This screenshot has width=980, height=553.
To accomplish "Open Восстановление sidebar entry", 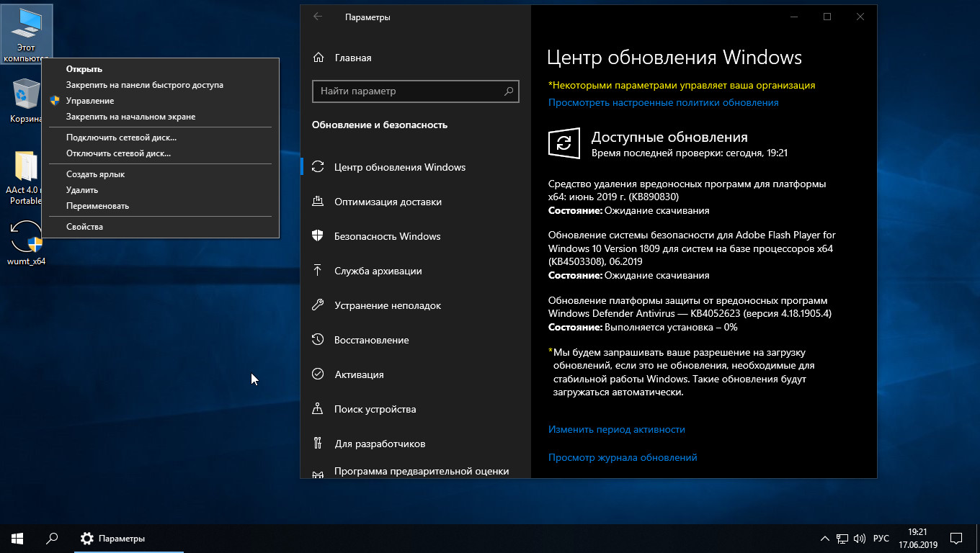I will pos(416,340).
